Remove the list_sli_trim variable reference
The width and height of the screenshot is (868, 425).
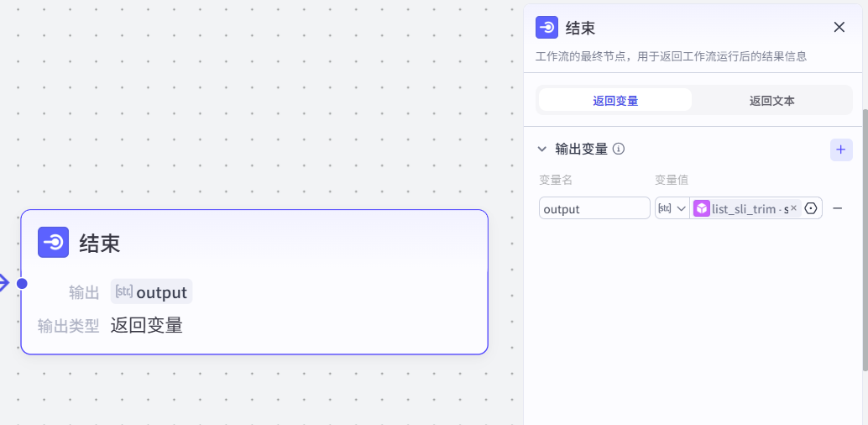[x=793, y=208]
